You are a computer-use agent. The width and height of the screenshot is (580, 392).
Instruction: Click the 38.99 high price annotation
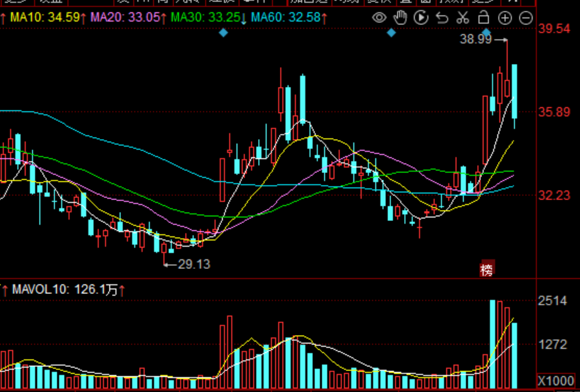[x=476, y=39]
